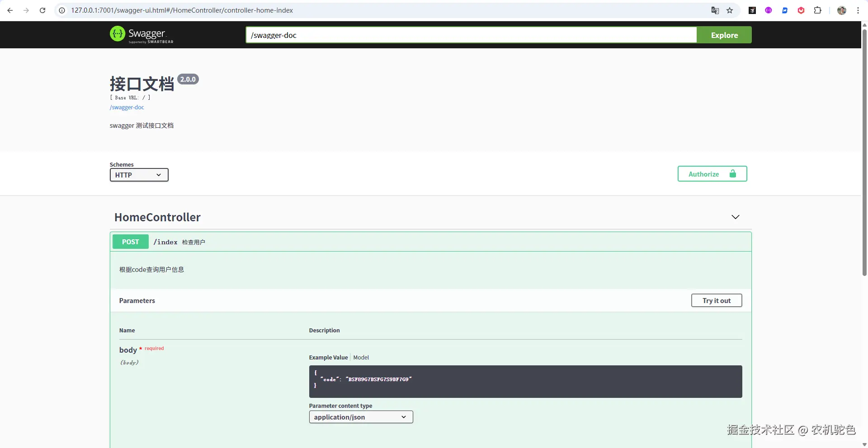Click the site information icon in address bar

tap(62, 10)
